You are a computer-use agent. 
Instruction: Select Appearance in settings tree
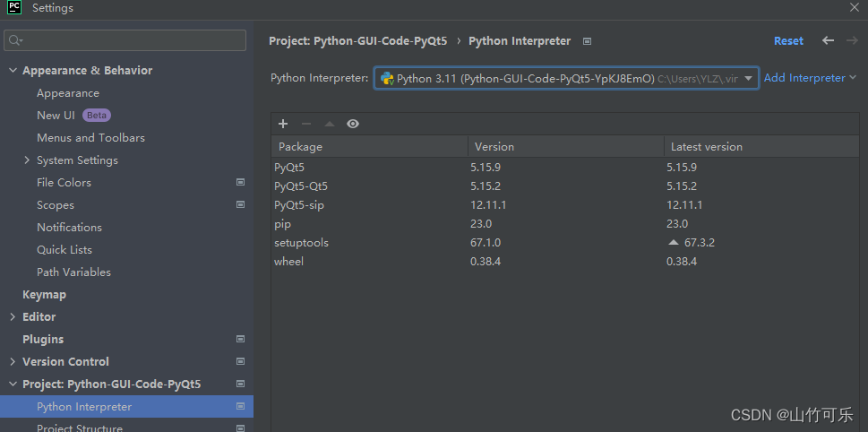68,93
